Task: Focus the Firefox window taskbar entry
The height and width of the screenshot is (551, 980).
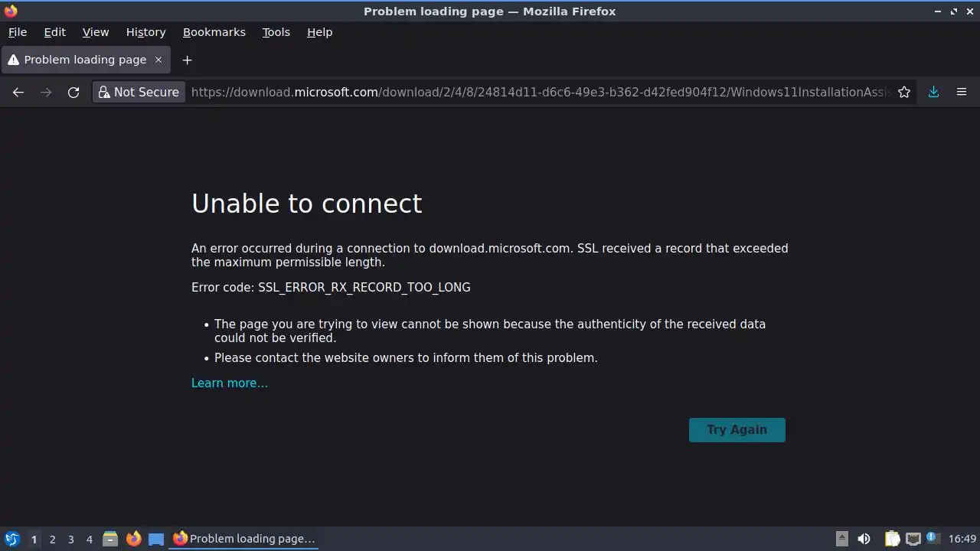Action: (244, 539)
